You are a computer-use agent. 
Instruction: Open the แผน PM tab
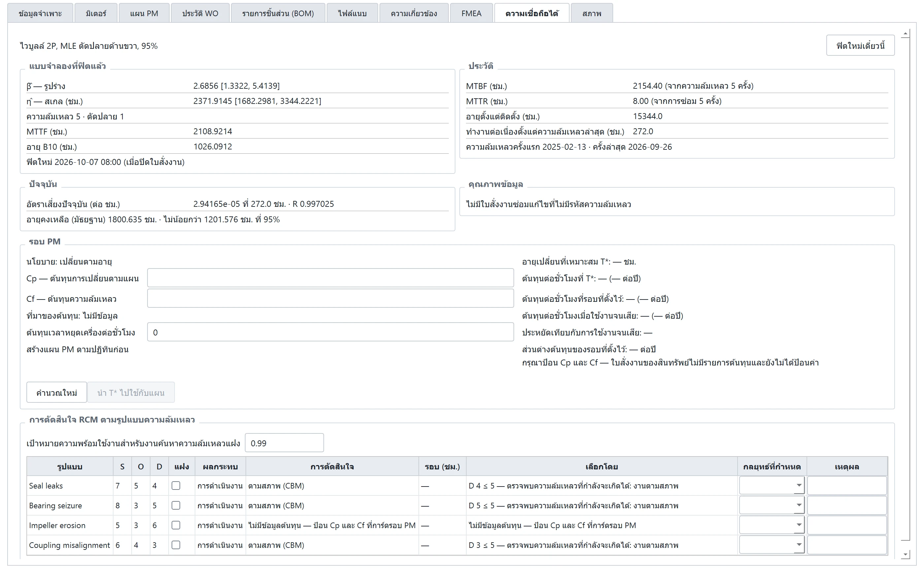click(144, 13)
